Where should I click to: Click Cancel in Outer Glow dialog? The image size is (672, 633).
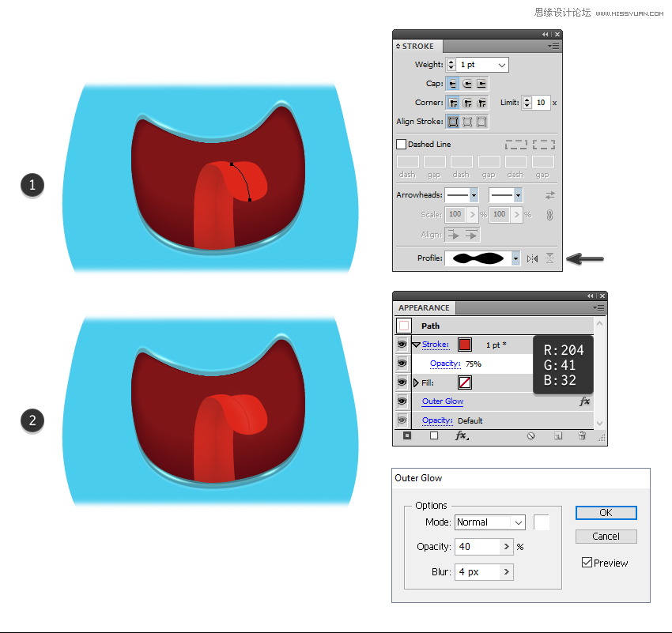(x=606, y=537)
